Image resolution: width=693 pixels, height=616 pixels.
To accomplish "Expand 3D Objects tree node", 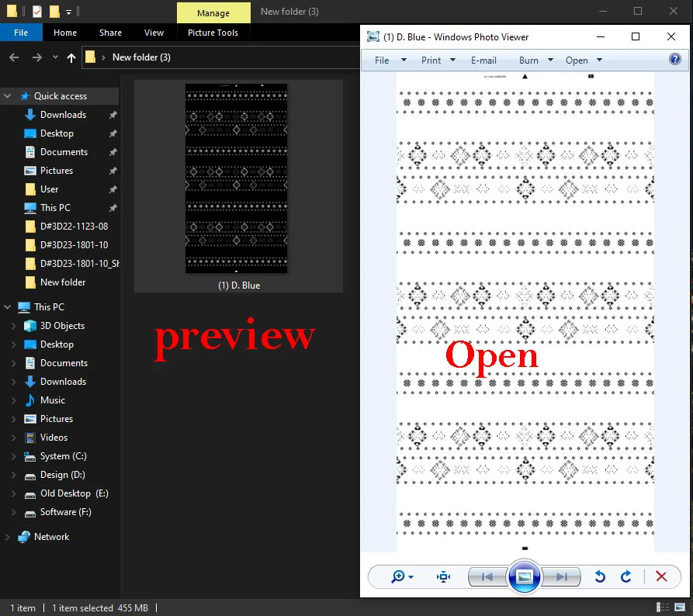I will tap(13, 326).
